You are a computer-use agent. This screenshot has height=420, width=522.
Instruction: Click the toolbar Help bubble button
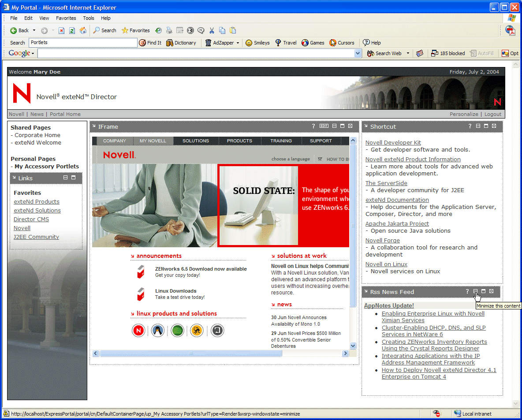click(372, 43)
